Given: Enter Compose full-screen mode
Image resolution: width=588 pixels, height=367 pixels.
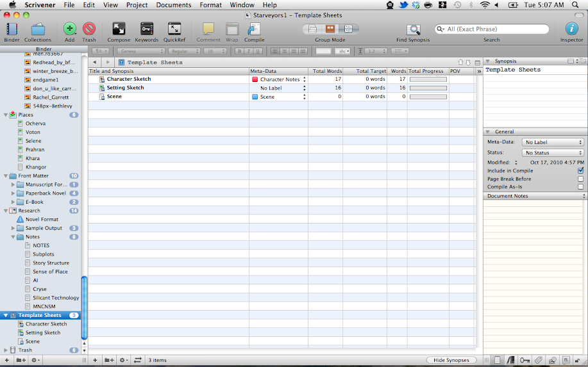Looking at the screenshot, I should (x=119, y=29).
